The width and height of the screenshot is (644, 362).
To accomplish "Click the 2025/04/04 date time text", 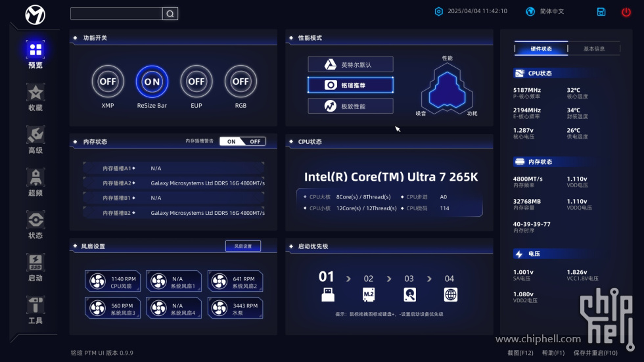I will pyautogui.click(x=477, y=11).
